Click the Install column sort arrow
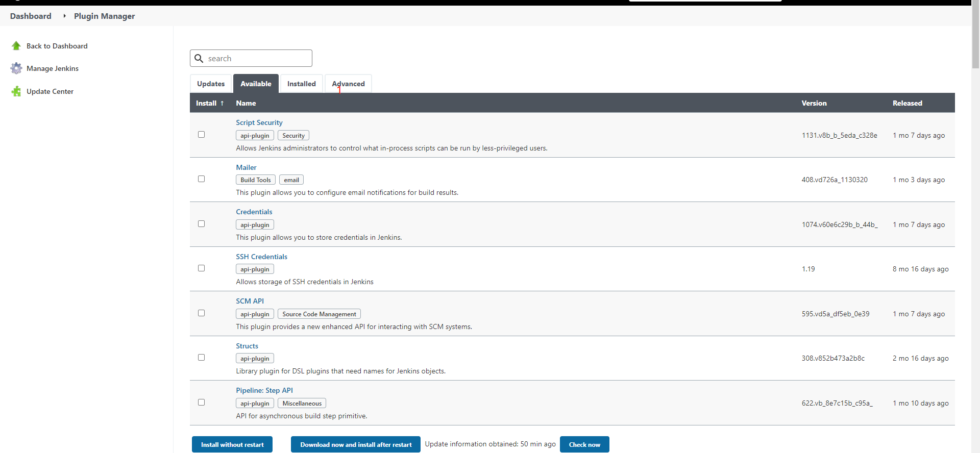980x453 pixels. click(x=222, y=103)
